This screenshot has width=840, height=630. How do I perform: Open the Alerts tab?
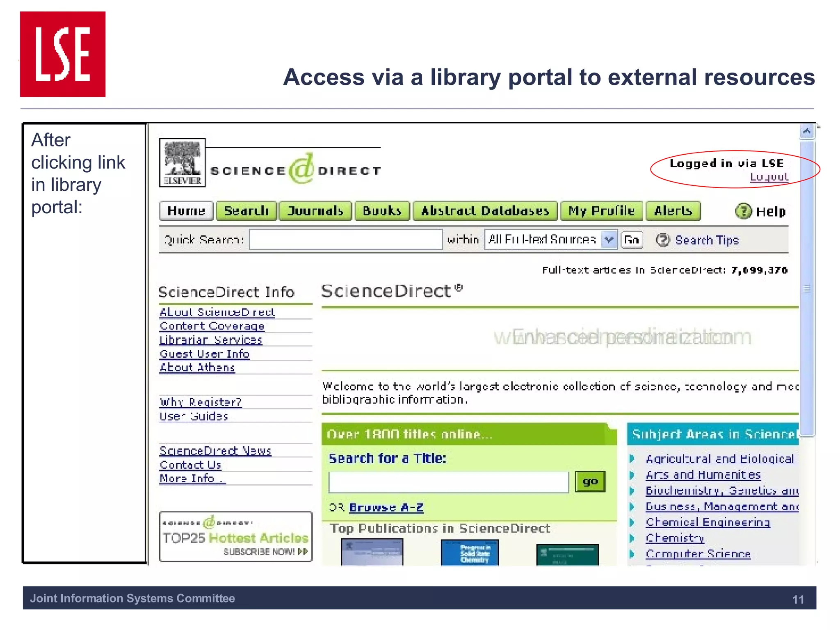(673, 211)
